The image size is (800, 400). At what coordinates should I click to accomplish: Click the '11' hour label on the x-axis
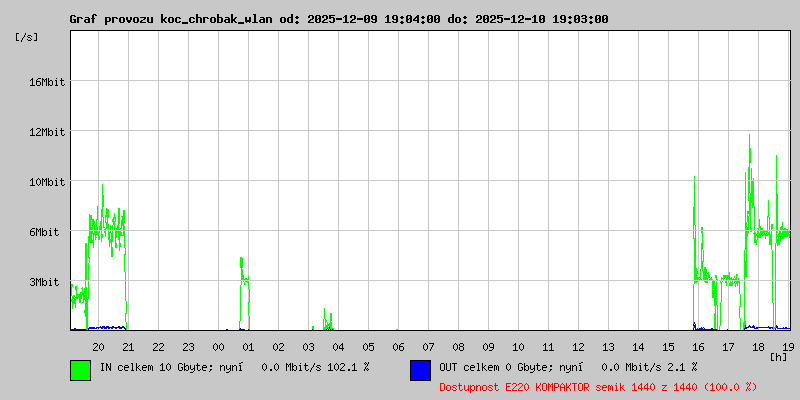click(x=548, y=347)
